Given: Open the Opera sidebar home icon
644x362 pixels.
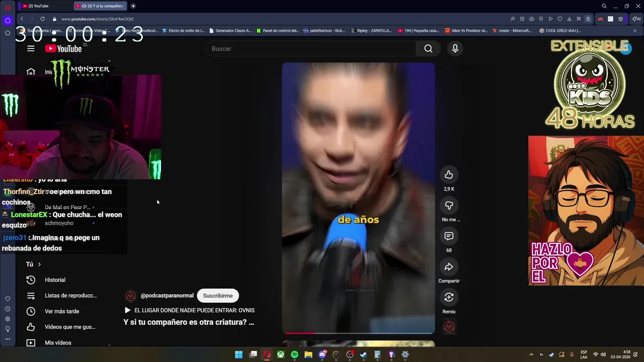Looking at the screenshot, I should tap(8, 20).
